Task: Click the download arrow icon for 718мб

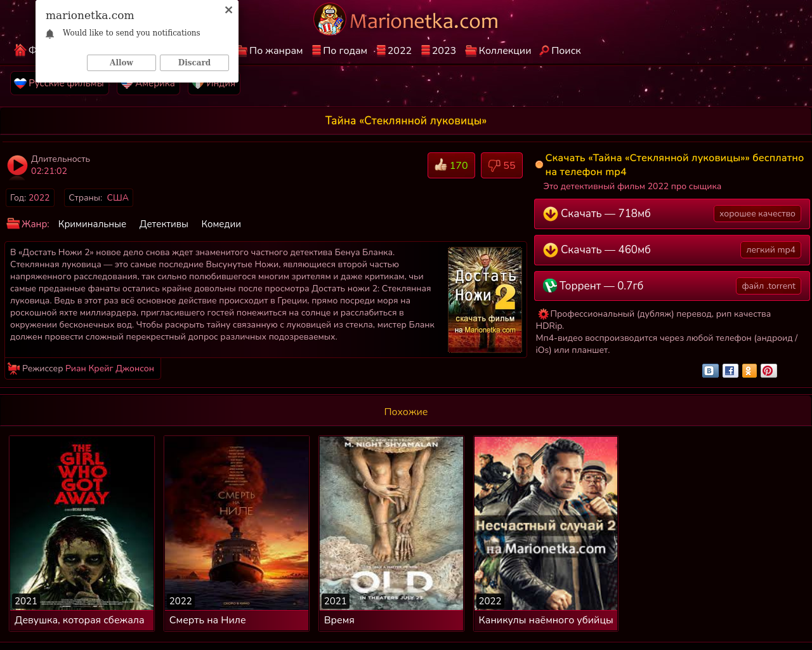Action: [550, 214]
